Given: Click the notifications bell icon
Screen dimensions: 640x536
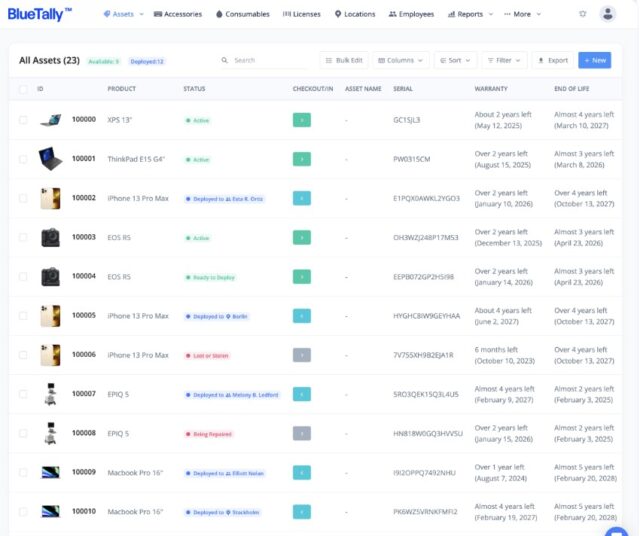Looking at the screenshot, I should tap(582, 14).
